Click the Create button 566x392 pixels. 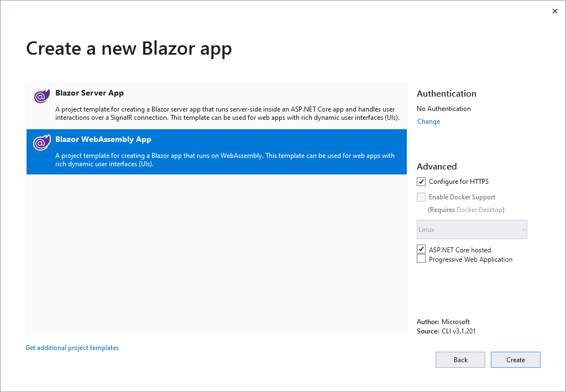pos(516,359)
